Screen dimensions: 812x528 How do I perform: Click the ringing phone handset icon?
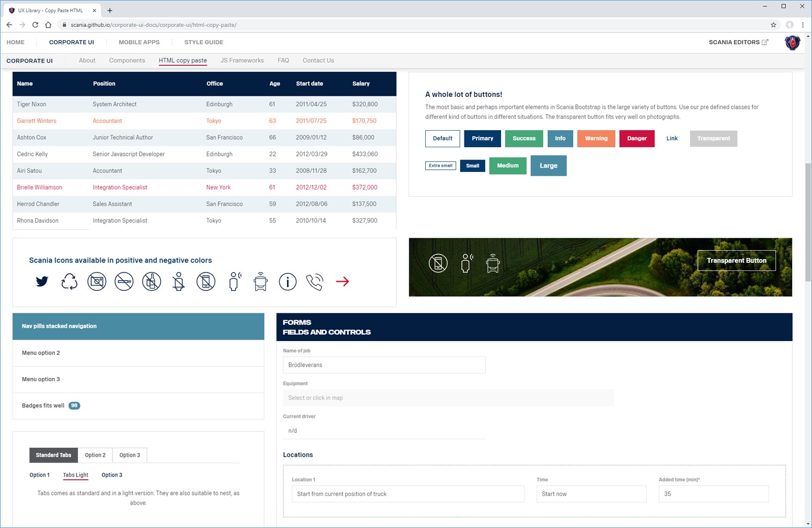click(314, 281)
